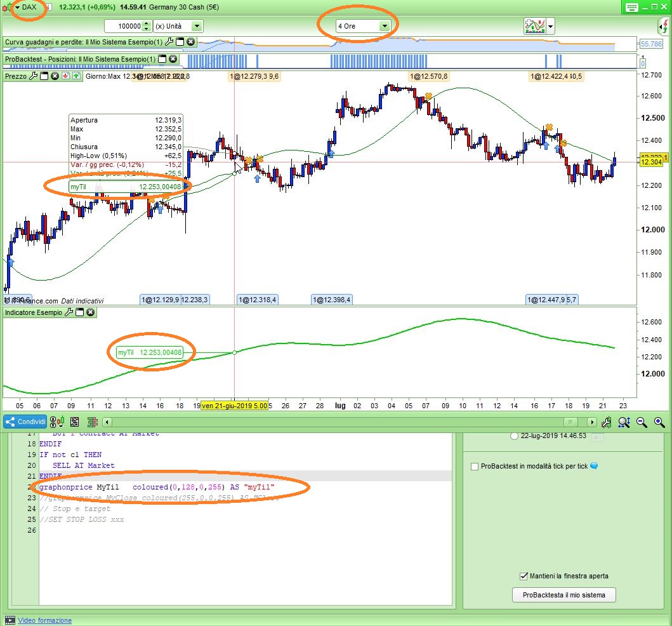Open the 4 Ore timeframe dropdown

385,26
